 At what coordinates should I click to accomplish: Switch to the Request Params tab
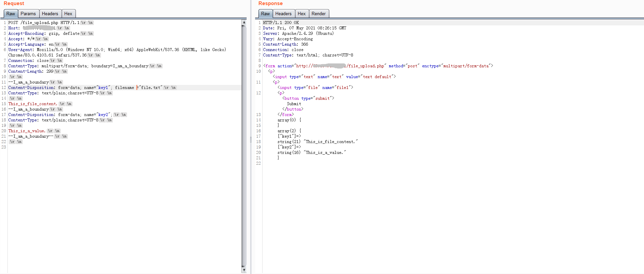point(28,14)
